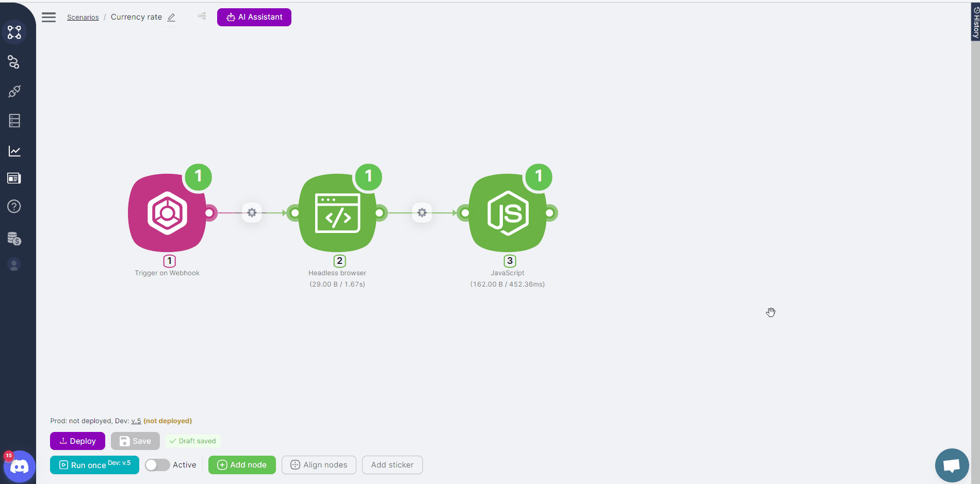Expand the hamburger main menu
The width and height of the screenshot is (980, 484).
[x=49, y=18]
